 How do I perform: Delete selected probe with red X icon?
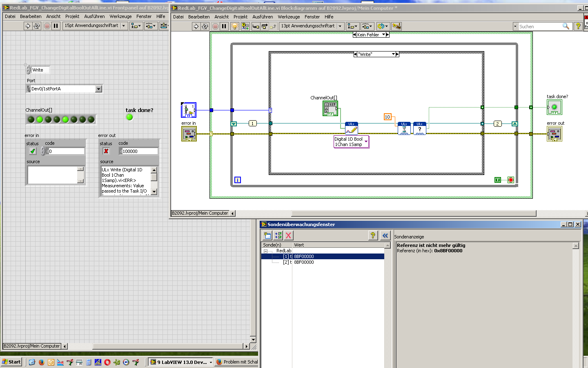pos(288,235)
